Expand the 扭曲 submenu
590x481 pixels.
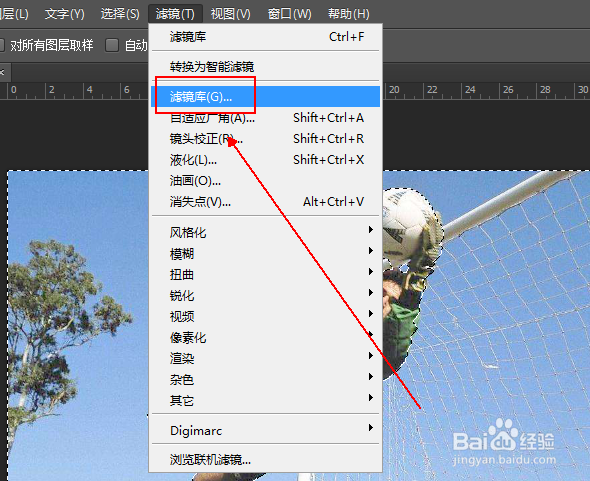(266, 274)
